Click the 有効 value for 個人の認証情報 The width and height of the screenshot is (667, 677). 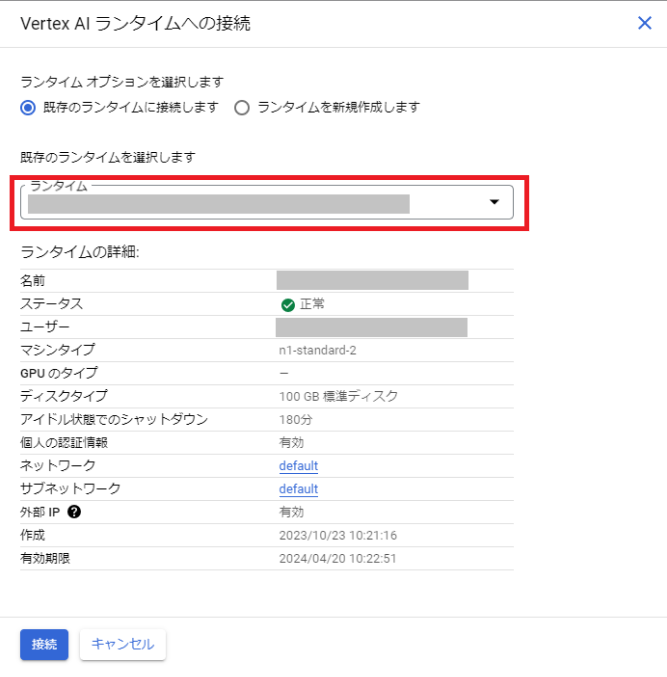[x=291, y=443]
